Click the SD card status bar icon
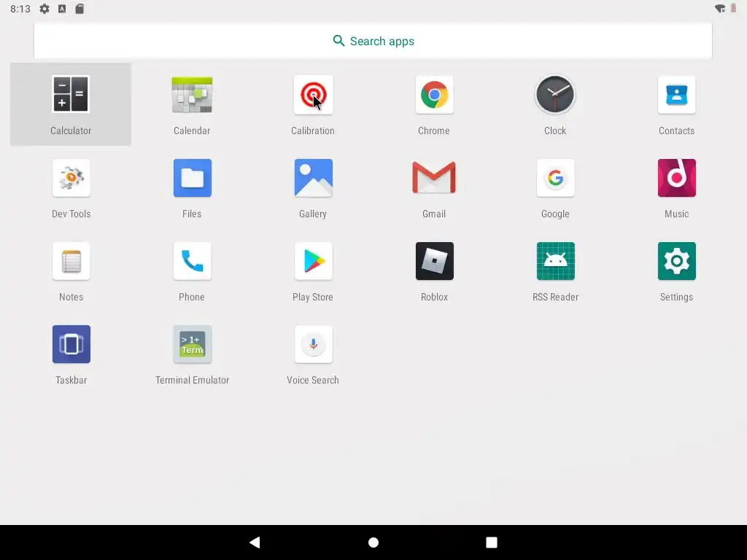This screenshot has height=560, width=747. [x=80, y=9]
